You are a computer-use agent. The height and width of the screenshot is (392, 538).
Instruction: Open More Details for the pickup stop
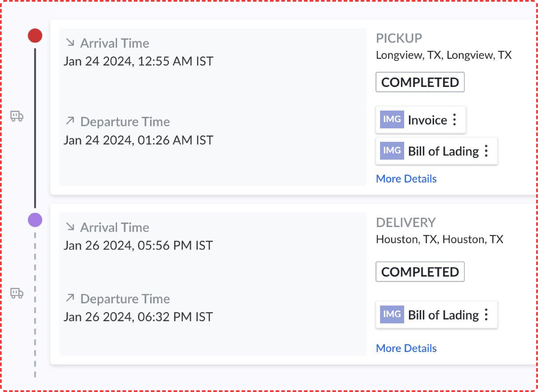(x=406, y=179)
